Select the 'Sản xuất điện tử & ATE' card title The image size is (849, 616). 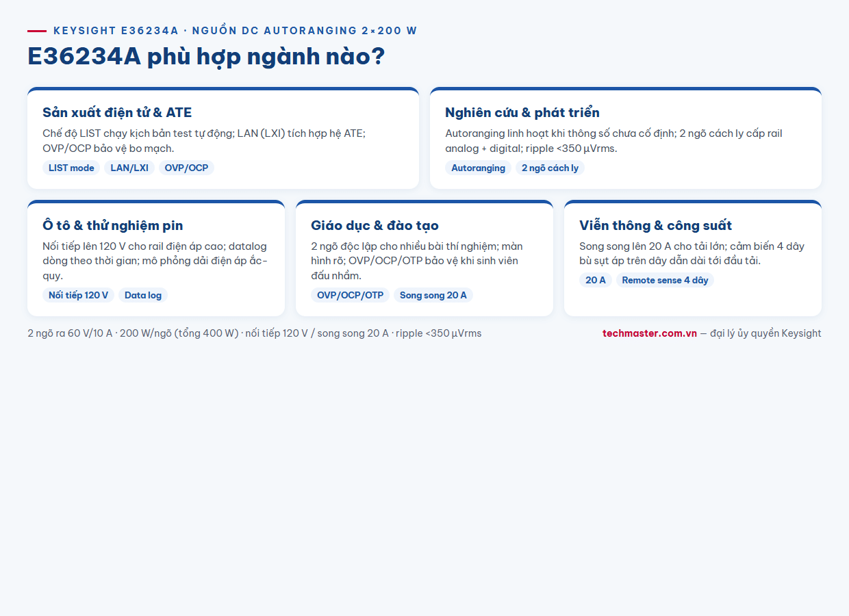117,112
